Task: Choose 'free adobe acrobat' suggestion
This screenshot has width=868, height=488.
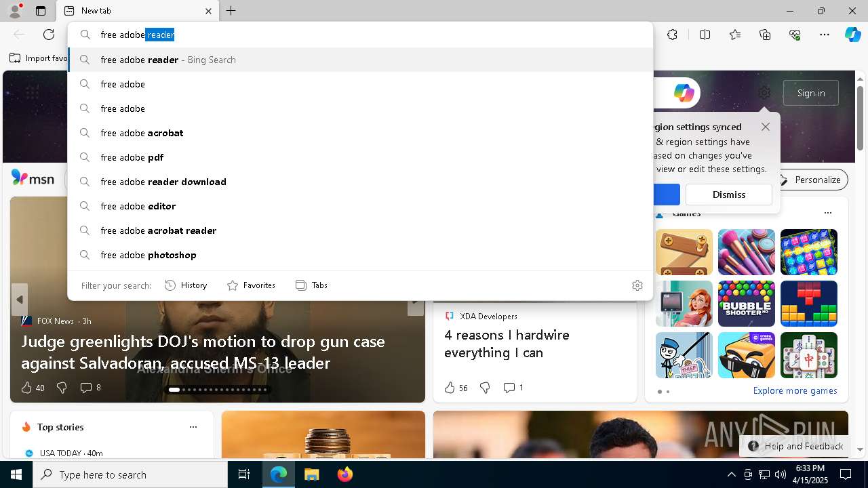Action: pyautogui.click(x=360, y=133)
